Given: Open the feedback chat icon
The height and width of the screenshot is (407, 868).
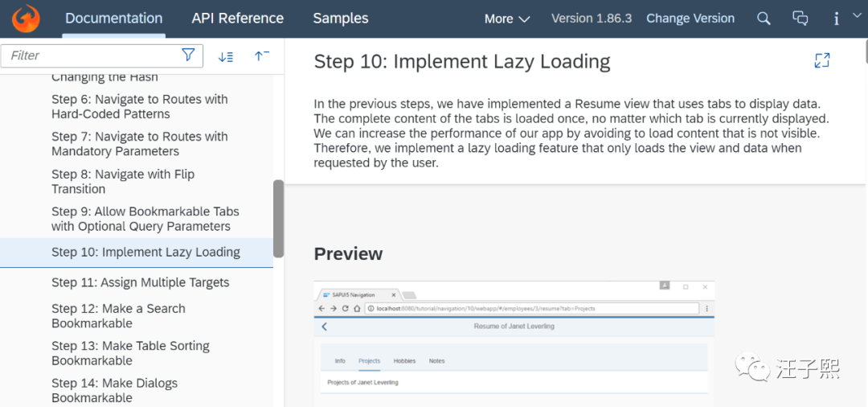Looking at the screenshot, I should pos(800,18).
